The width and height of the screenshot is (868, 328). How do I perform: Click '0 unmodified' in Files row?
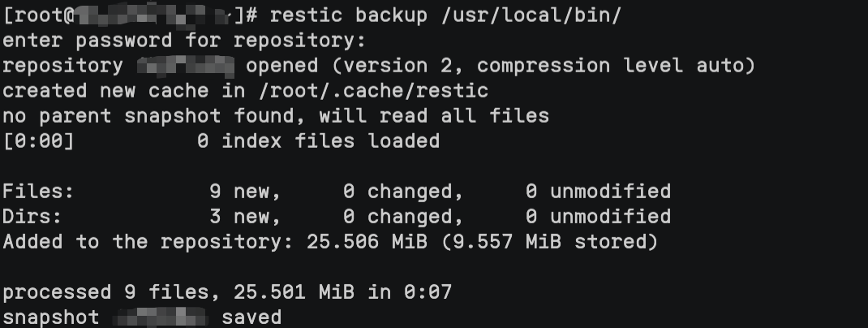tap(598, 192)
